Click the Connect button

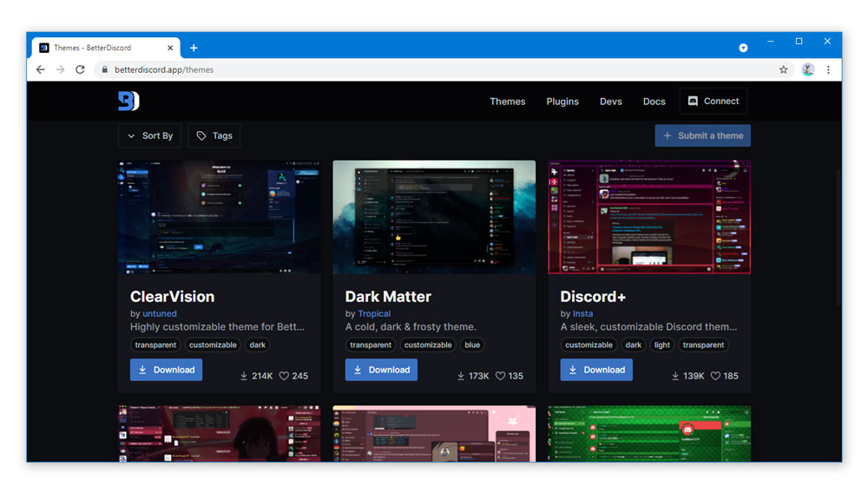tap(713, 102)
